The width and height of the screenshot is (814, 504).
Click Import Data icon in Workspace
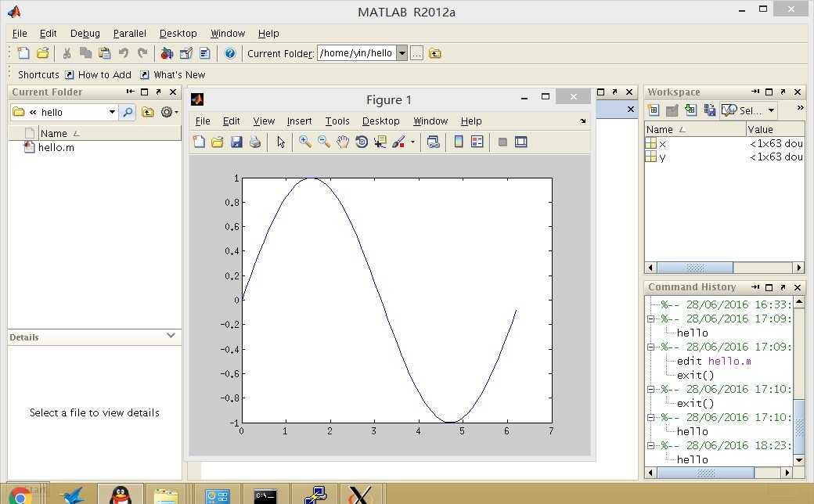click(690, 110)
